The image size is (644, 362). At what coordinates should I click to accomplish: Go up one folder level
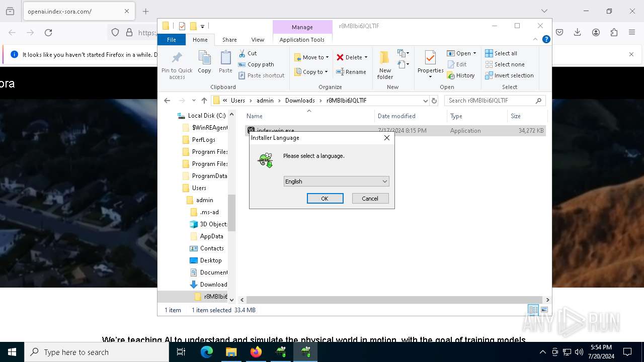point(204,101)
